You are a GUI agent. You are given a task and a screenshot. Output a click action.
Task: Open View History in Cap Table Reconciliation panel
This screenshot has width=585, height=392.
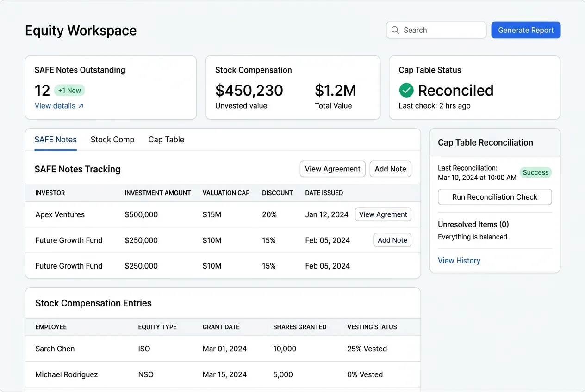(x=459, y=260)
